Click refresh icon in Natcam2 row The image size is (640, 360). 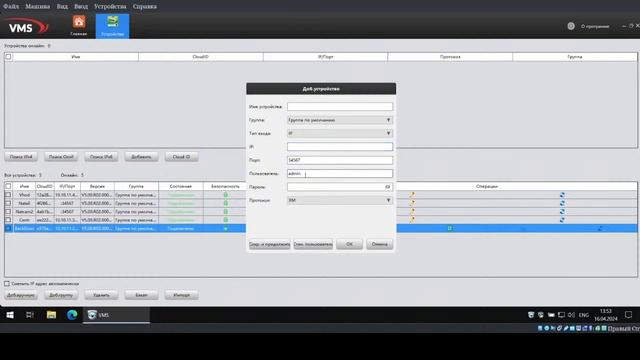click(x=562, y=211)
